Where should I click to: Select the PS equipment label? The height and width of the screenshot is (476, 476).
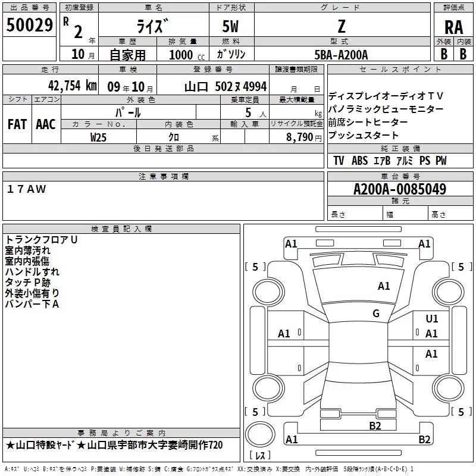[425, 161]
